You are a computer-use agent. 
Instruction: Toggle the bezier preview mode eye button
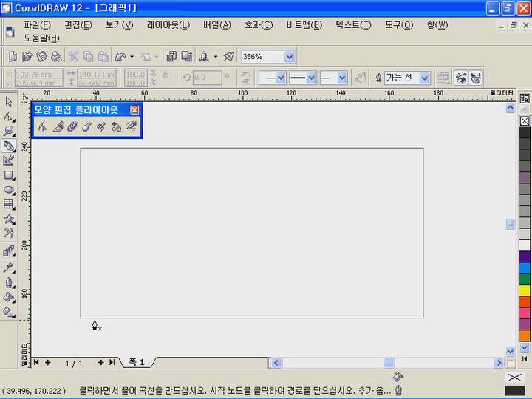(461, 78)
